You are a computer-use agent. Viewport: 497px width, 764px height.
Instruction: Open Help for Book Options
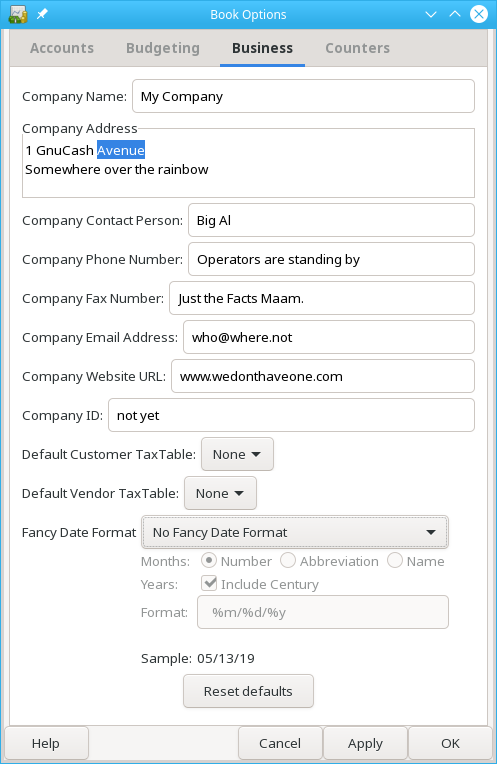[x=46, y=743]
